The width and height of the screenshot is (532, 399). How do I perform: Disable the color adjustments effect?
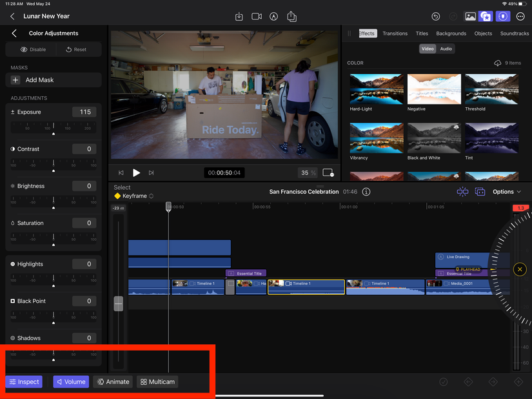pos(33,50)
